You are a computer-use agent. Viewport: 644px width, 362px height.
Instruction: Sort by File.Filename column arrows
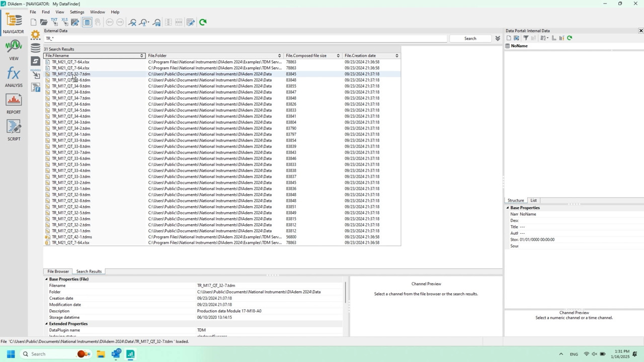142,56
